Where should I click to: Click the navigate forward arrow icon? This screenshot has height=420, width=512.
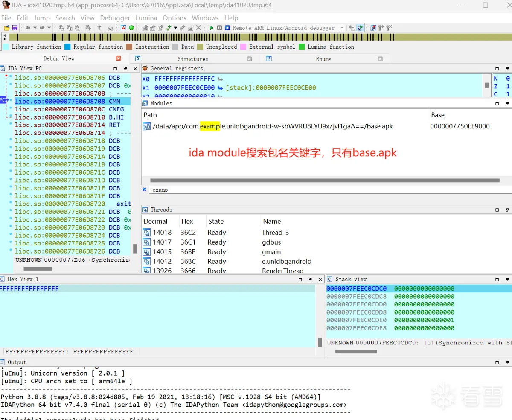pos(42,28)
